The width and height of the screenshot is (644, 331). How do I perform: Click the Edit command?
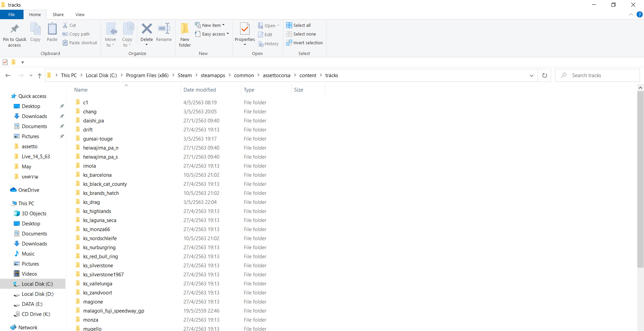tap(265, 35)
